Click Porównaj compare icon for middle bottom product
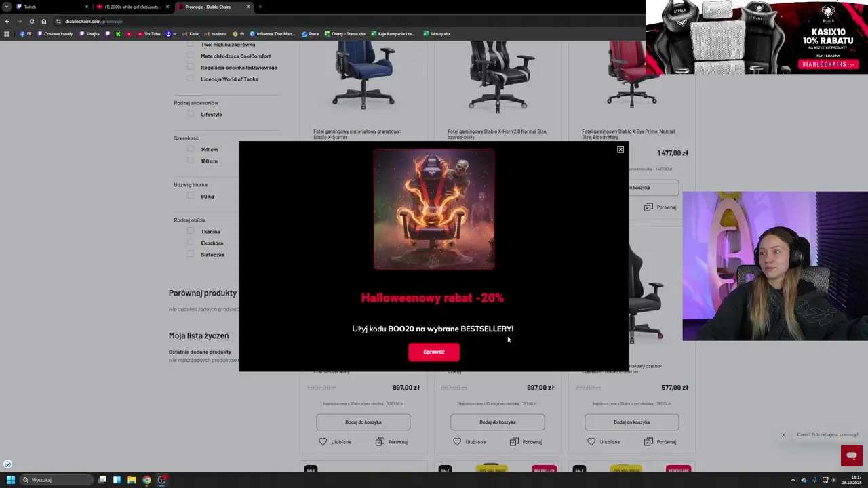This screenshot has width=868, height=488. (514, 442)
